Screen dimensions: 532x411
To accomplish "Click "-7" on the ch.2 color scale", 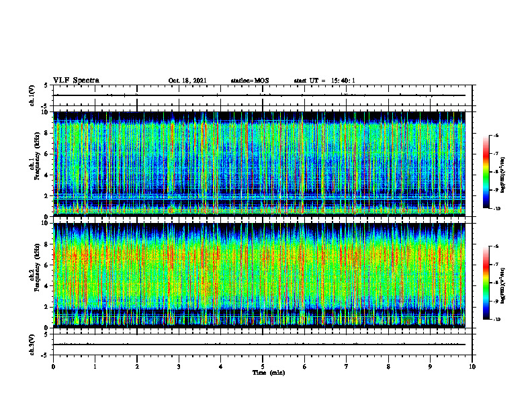I will coord(496,265).
